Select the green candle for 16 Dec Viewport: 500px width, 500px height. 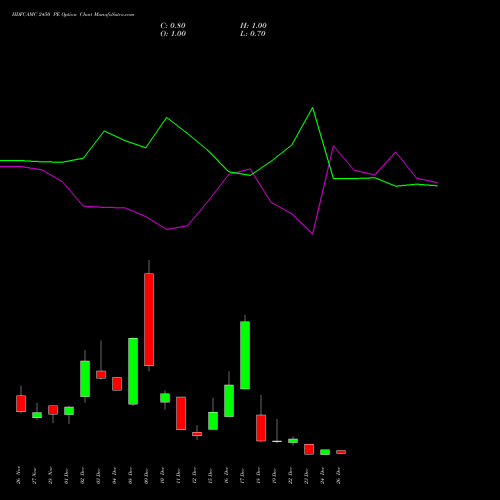coord(229,401)
